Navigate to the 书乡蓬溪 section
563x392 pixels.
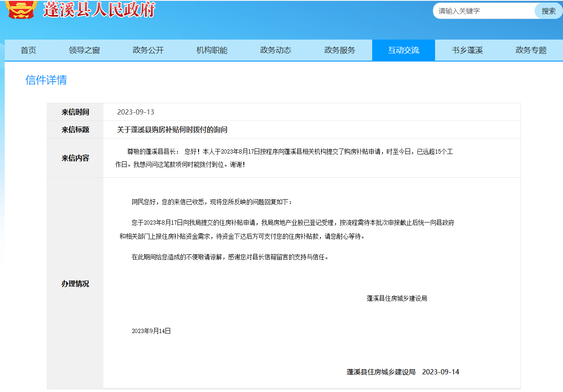click(467, 50)
